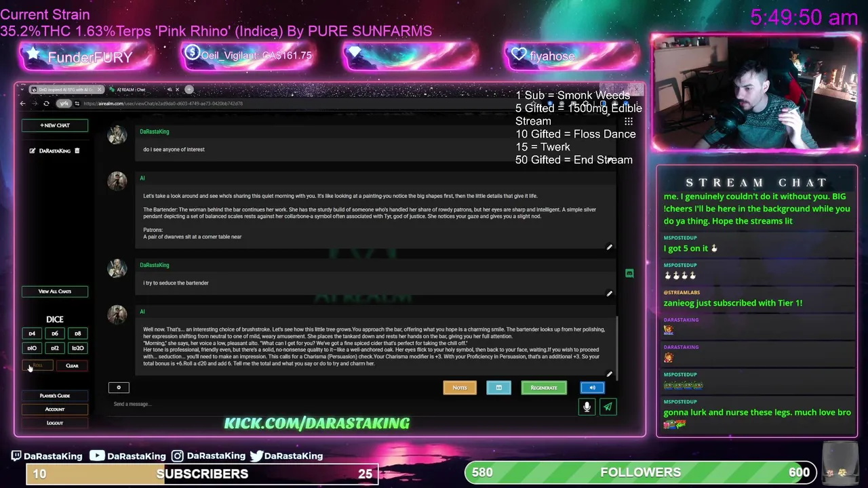Send the message with the paper plane icon

[608, 407]
